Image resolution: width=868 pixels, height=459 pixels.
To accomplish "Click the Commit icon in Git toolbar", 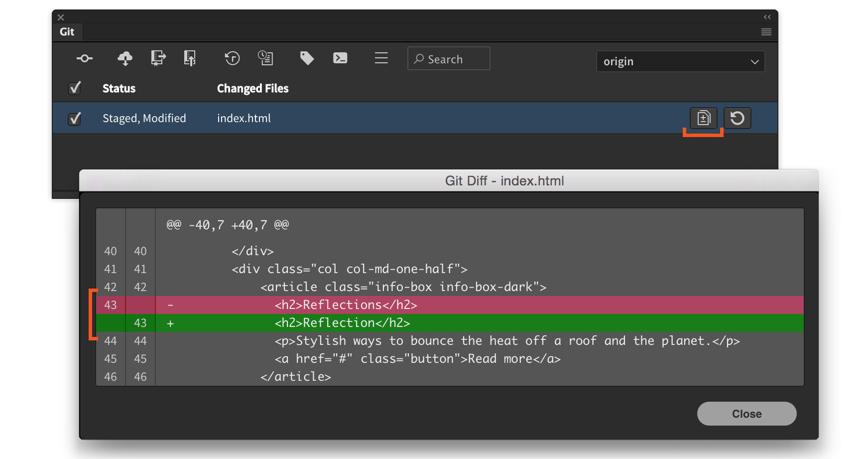I will (x=85, y=59).
